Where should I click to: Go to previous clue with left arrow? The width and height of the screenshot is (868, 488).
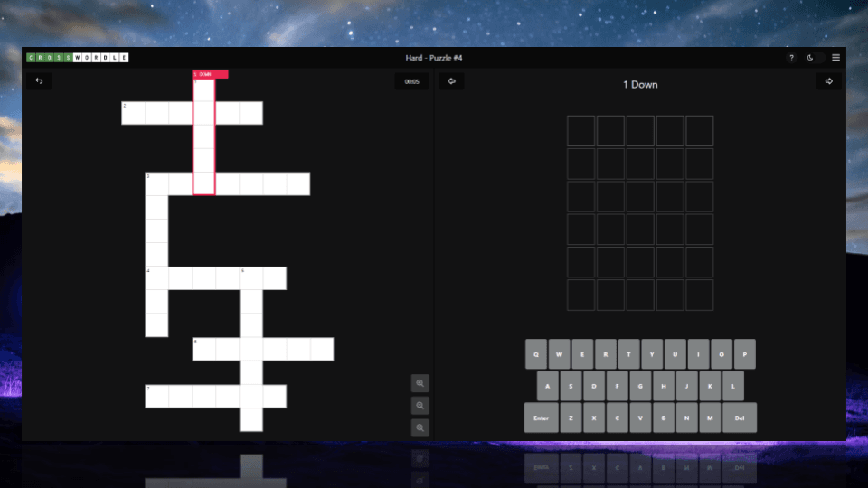[x=451, y=81]
